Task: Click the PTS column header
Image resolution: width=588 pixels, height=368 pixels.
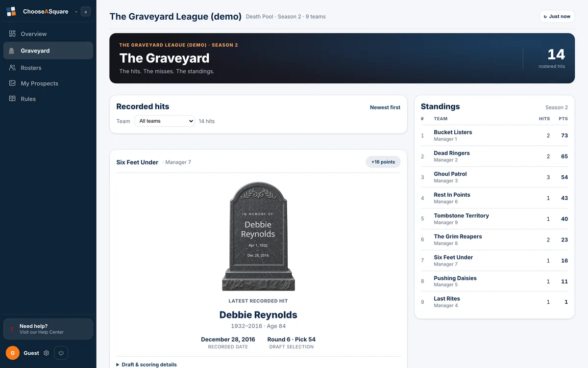Action: (563, 119)
